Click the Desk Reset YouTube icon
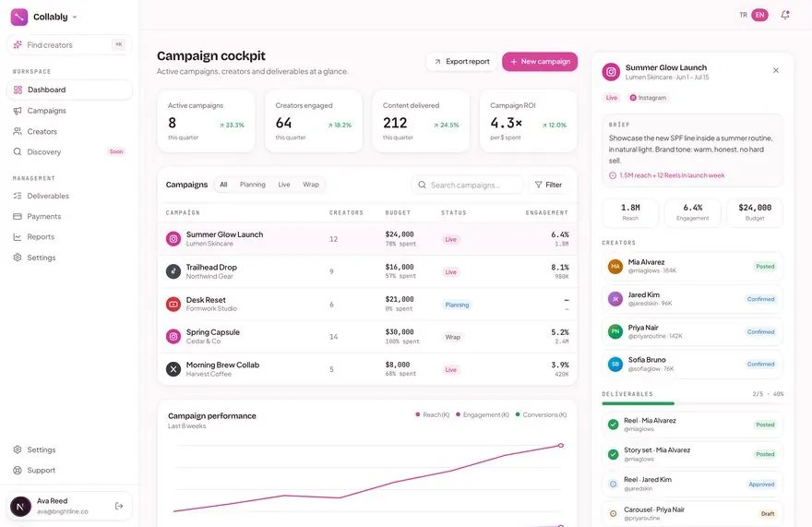Viewport: 812px width, 527px height. coord(173,305)
